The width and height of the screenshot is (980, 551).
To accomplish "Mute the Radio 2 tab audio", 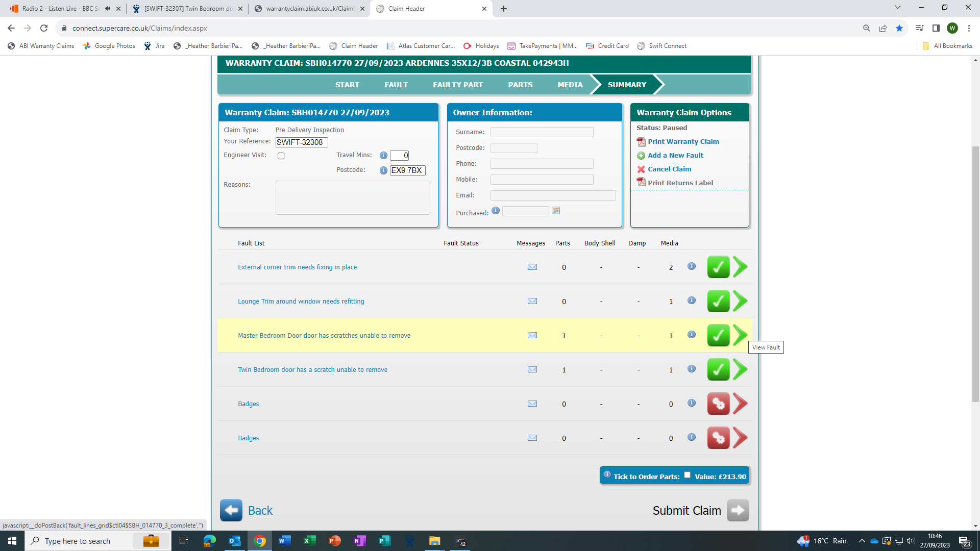I will pos(107,9).
